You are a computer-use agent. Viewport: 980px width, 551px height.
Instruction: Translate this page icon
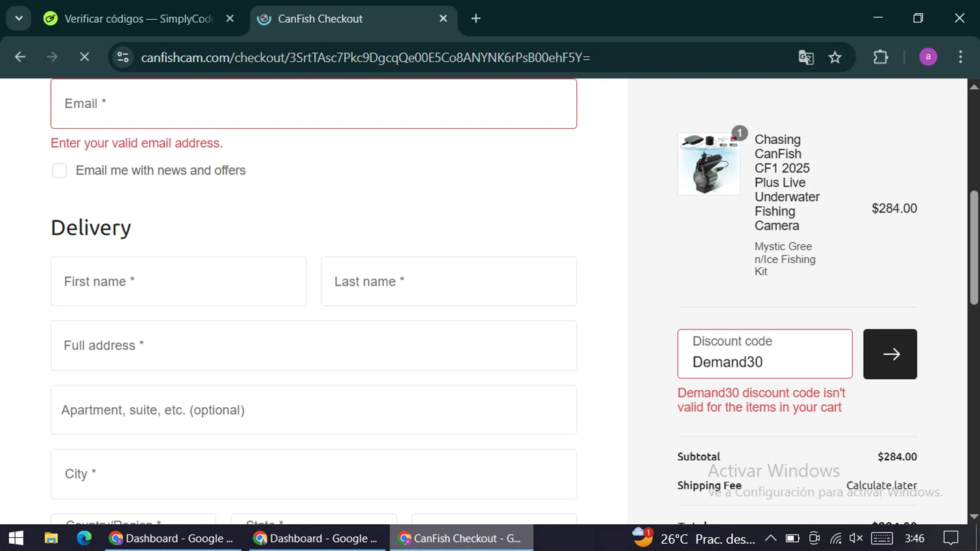(806, 58)
